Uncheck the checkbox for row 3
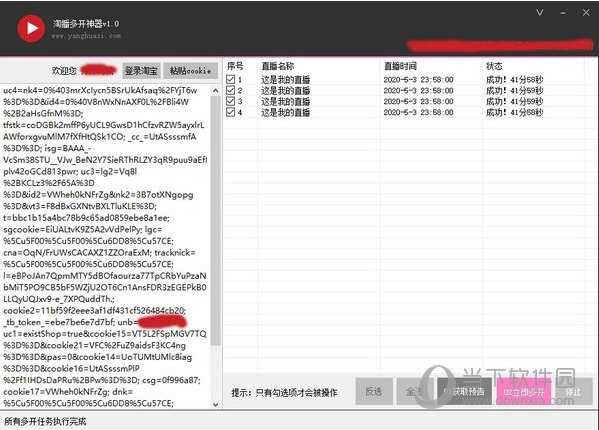This screenshot has height=430, width=599. (230, 101)
